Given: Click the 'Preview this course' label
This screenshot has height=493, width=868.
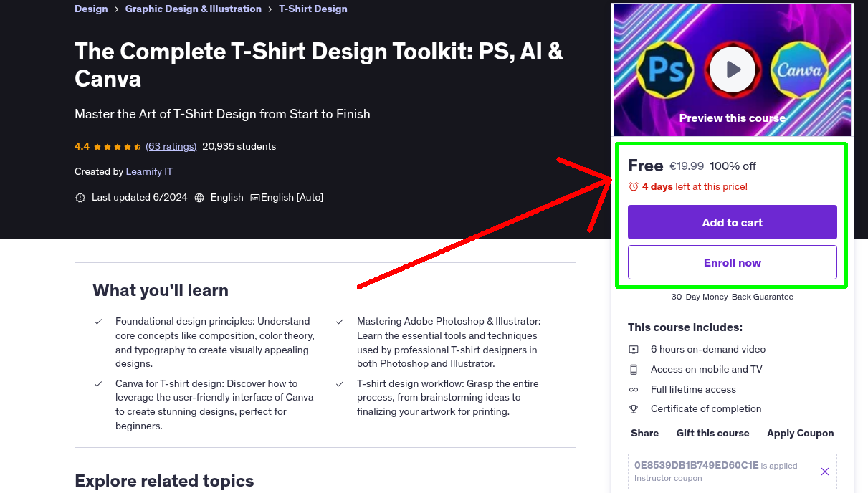Looking at the screenshot, I should 733,118.
